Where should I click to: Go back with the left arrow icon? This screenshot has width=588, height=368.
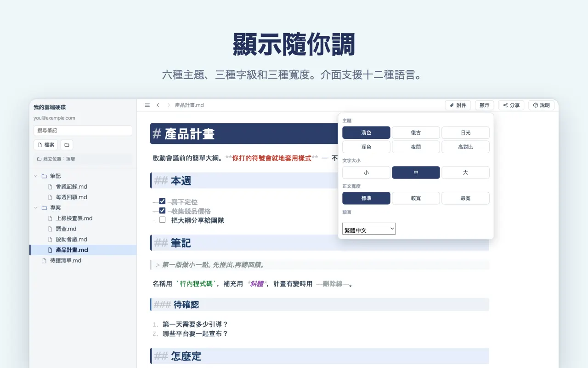(x=158, y=105)
